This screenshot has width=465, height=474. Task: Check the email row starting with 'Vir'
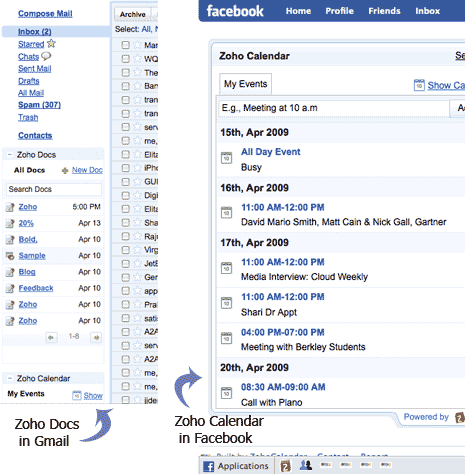tap(125, 250)
